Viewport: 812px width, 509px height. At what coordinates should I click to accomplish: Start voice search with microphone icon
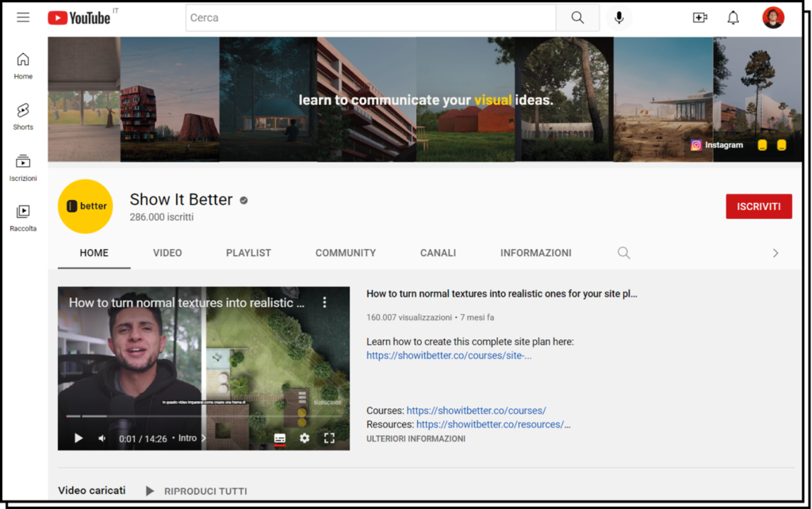coord(619,17)
